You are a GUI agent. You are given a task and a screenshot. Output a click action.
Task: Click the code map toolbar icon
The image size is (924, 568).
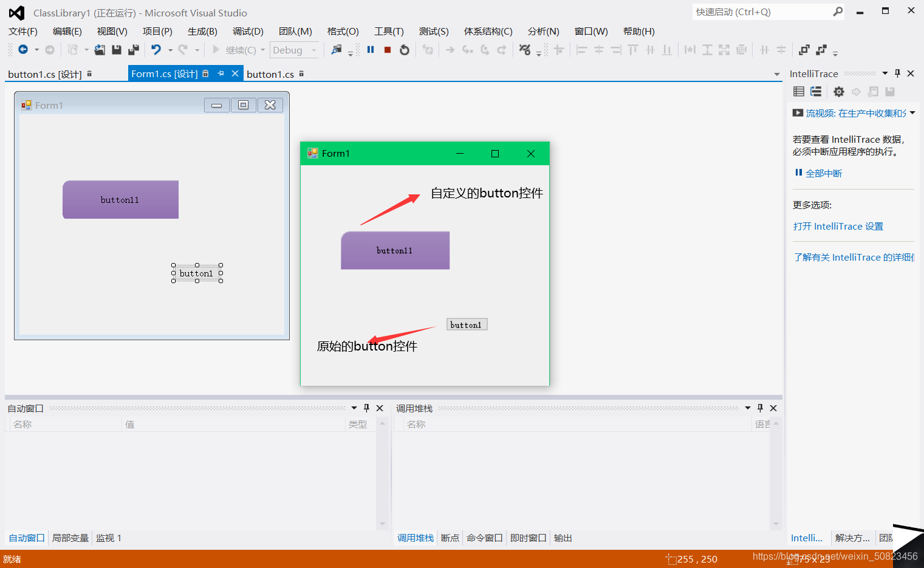(x=525, y=50)
